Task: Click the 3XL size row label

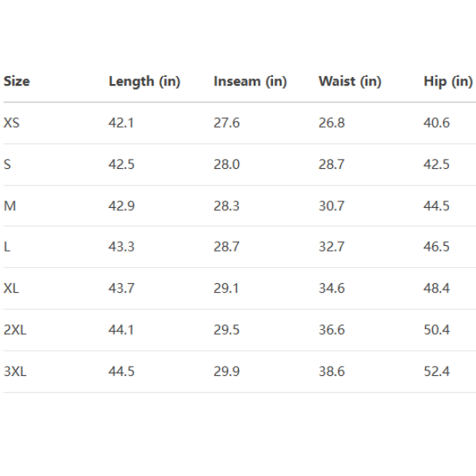Action: pos(15,370)
